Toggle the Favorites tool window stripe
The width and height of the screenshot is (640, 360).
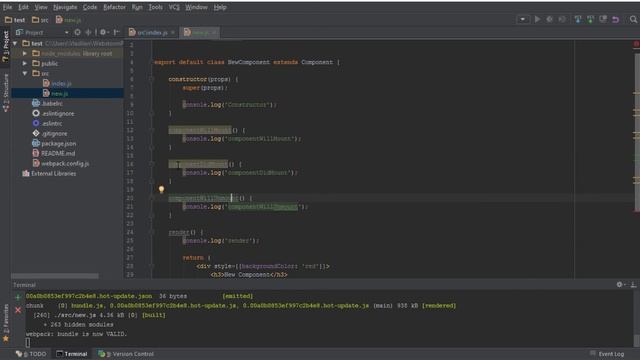[x=5, y=322]
